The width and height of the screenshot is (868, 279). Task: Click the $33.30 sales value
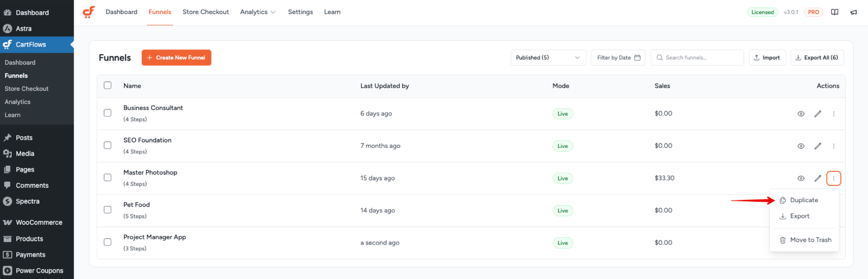[664, 178]
